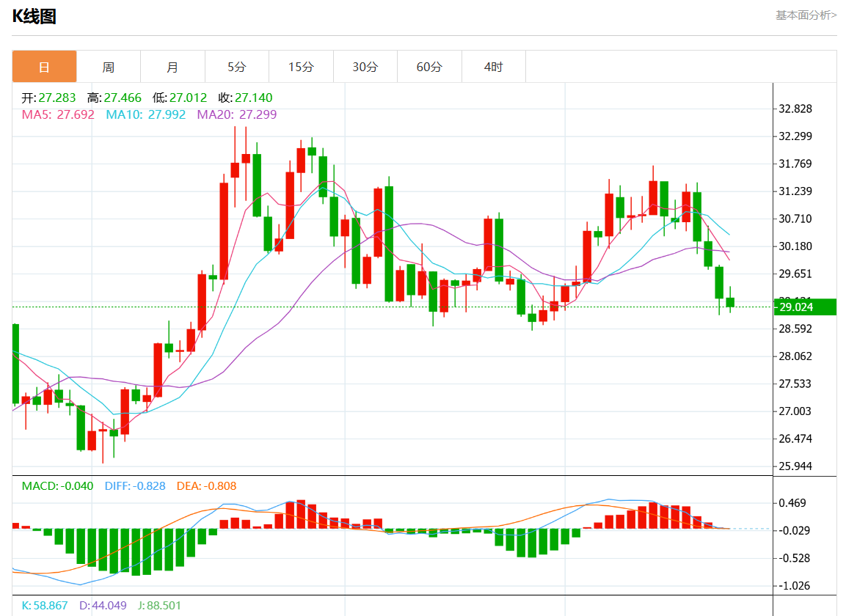The image size is (846, 616).
Task: Open the 5分 interval tab
Action: tap(237, 67)
